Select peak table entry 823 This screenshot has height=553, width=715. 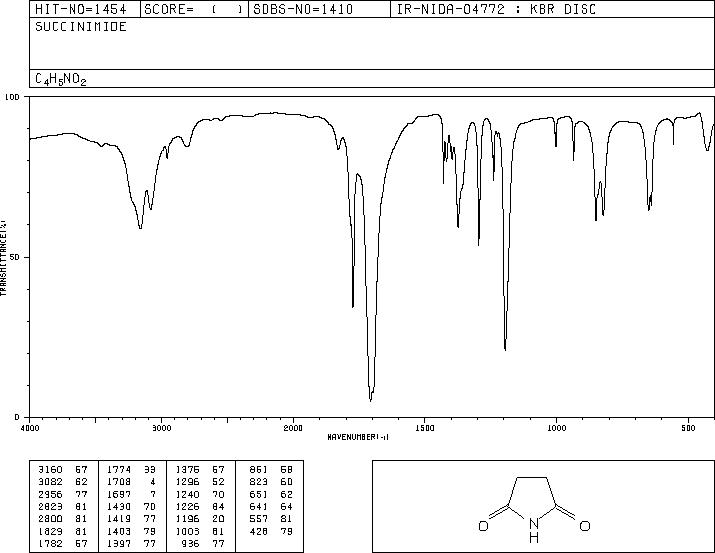point(271,482)
